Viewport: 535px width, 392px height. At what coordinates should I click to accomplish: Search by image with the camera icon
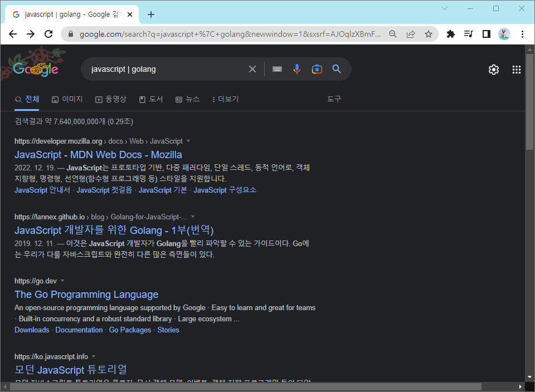[x=317, y=69]
